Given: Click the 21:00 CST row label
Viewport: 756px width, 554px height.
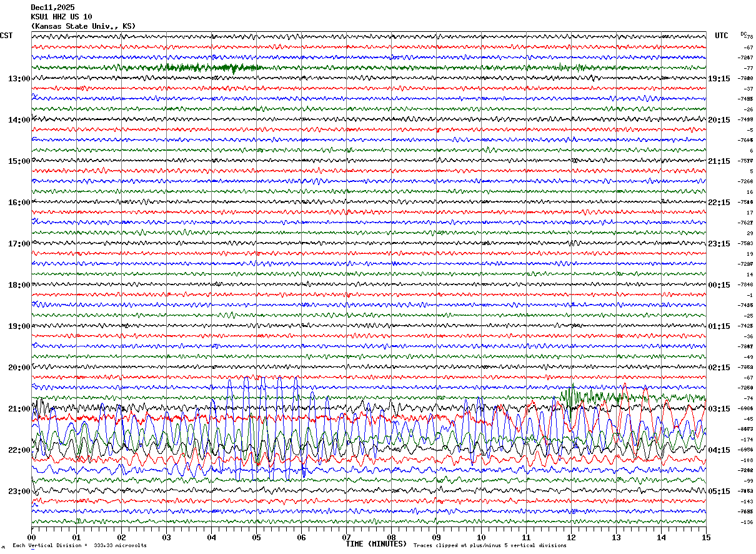Looking at the screenshot, I should pyautogui.click(x=19, y=409).
